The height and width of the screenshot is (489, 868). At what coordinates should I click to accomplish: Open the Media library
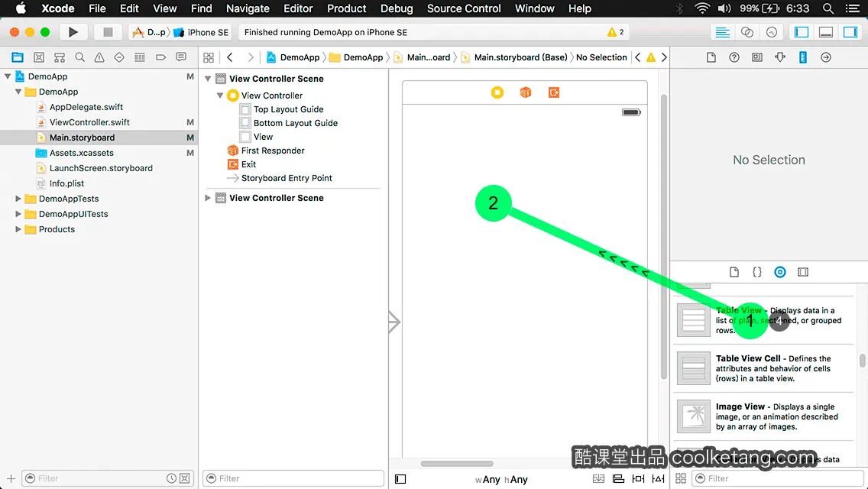coord(803,272)
